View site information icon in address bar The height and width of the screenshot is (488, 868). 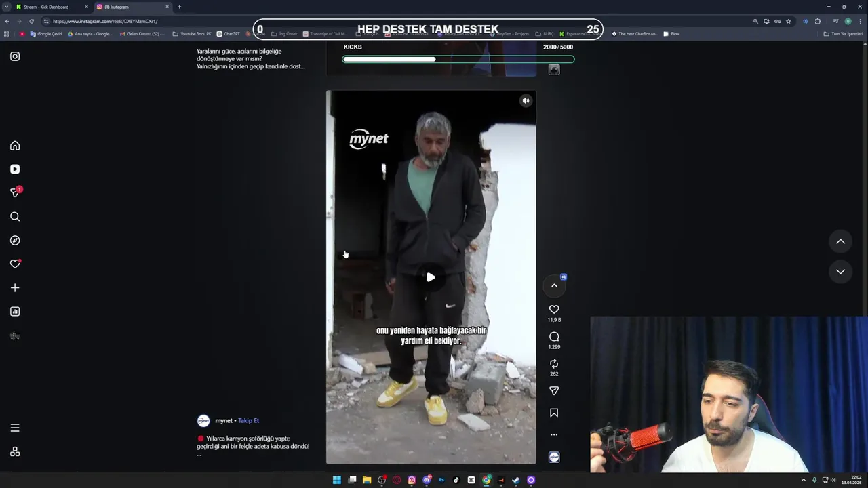(x=46, y=21)
